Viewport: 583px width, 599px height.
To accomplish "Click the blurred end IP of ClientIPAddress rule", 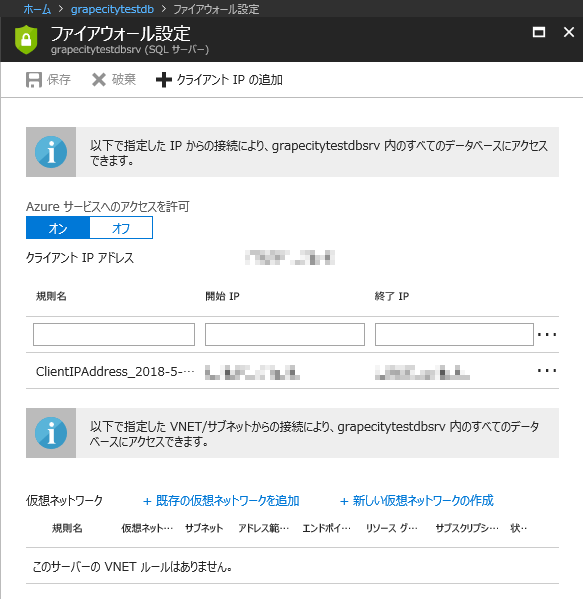I will pos(422,372).
